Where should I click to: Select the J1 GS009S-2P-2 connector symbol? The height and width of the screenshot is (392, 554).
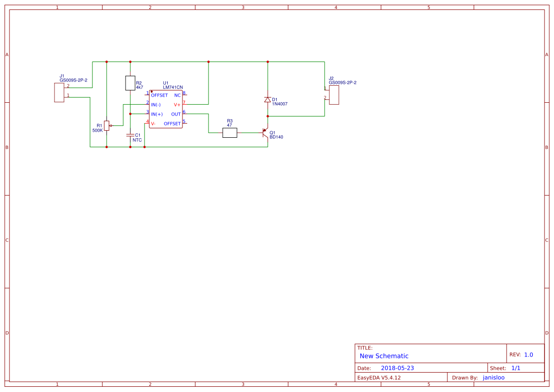(x=59, y=91)
